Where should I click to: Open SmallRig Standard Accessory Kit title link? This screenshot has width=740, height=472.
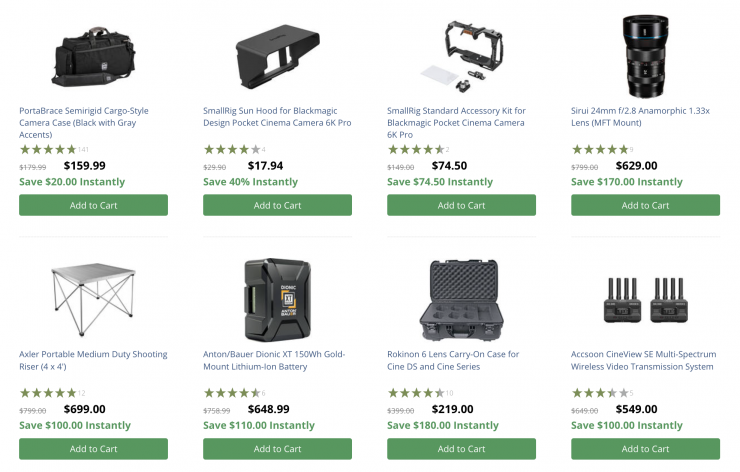click(456, 123)
